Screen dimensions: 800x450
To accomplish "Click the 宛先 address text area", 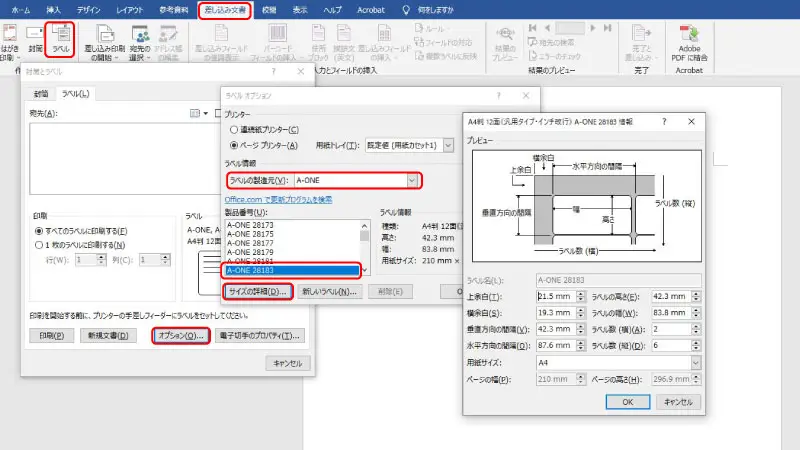I will click(126, 158).
